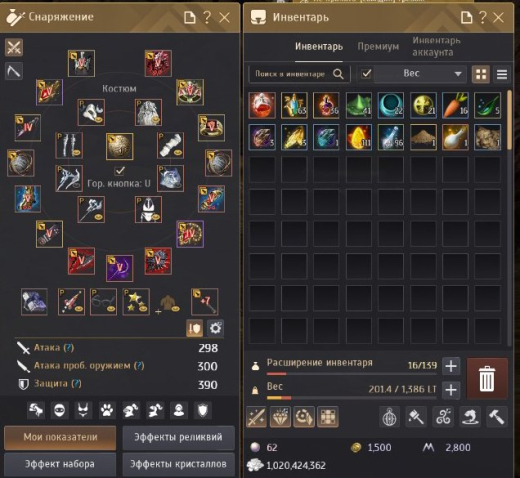This screenshot has width=520, height=478.
Task: Open the Инвентарь аккаунта tab
Action: tap(436, 46)
